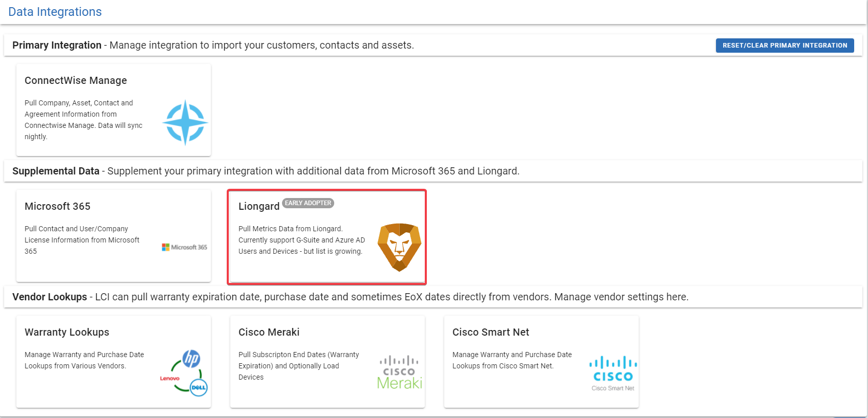Click the Data Integrations page heading
Viewport: 868px width, 418px height.
[x=55, y=12]
